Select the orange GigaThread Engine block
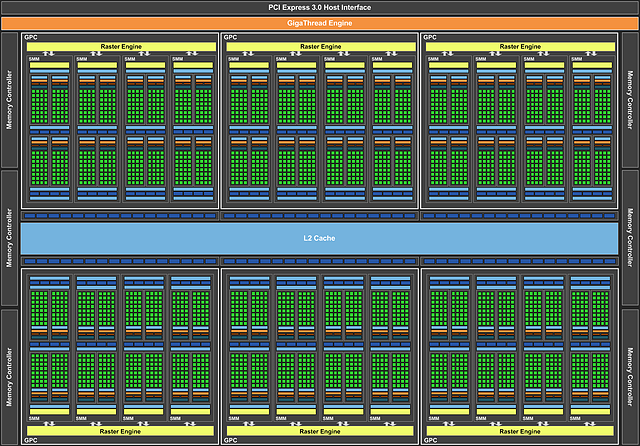Image resolution: width=640 pixels, height=446 pixels. pyautogui.click(x=320, y=23)
